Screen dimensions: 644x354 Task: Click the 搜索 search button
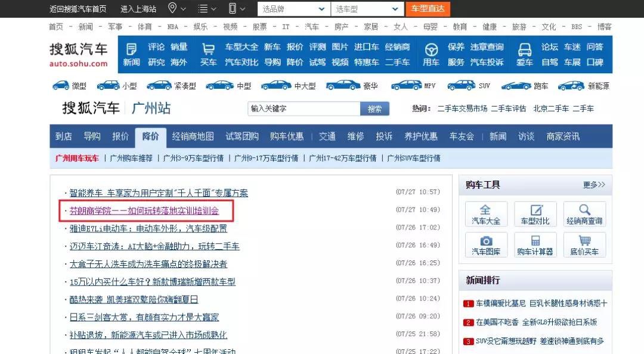tap(374, 109)
